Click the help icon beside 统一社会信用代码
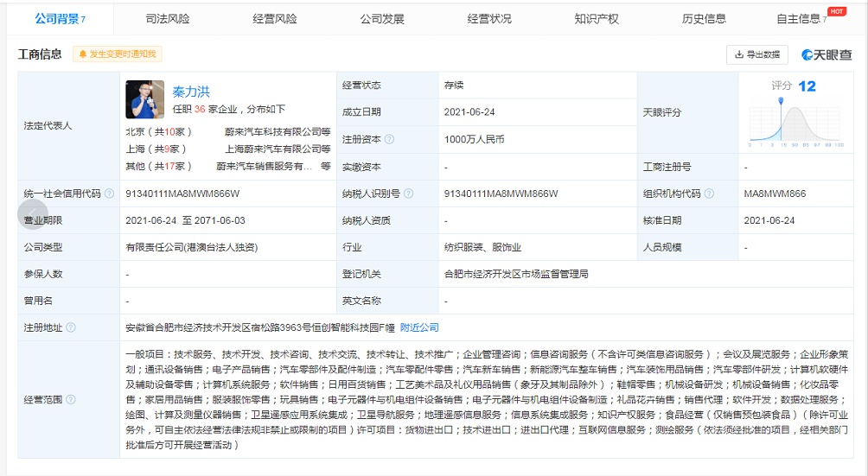This screenshot has height=476, width=868. tap(109, 194)
